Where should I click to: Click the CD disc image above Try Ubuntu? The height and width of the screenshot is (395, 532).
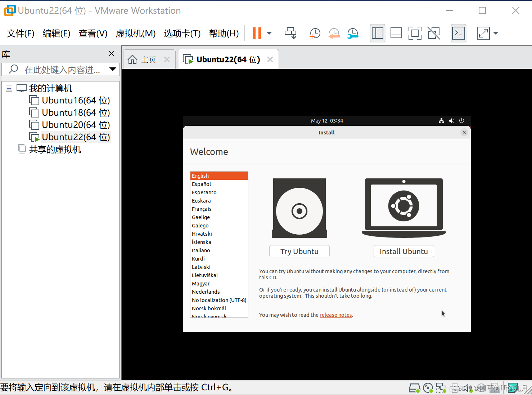[x=299, y=208]
